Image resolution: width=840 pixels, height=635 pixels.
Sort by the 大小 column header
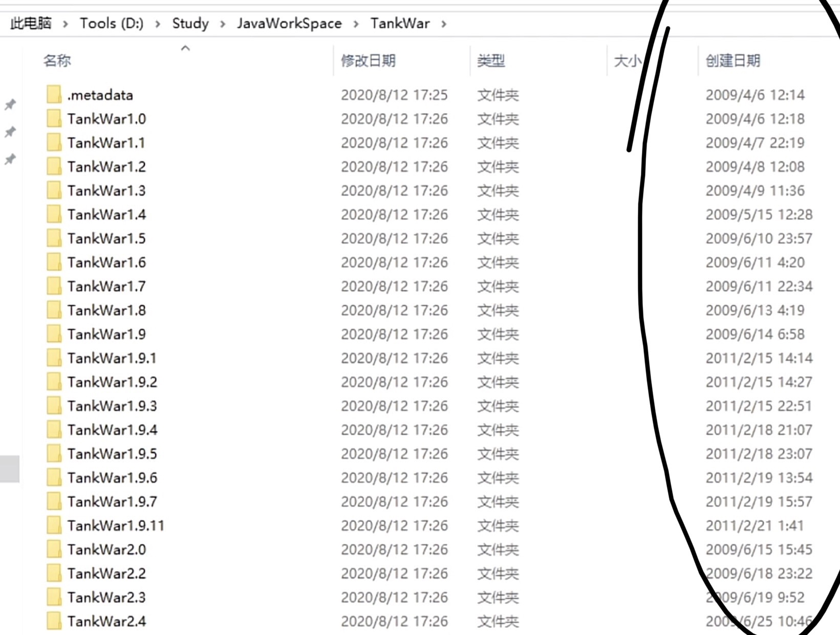627,61
